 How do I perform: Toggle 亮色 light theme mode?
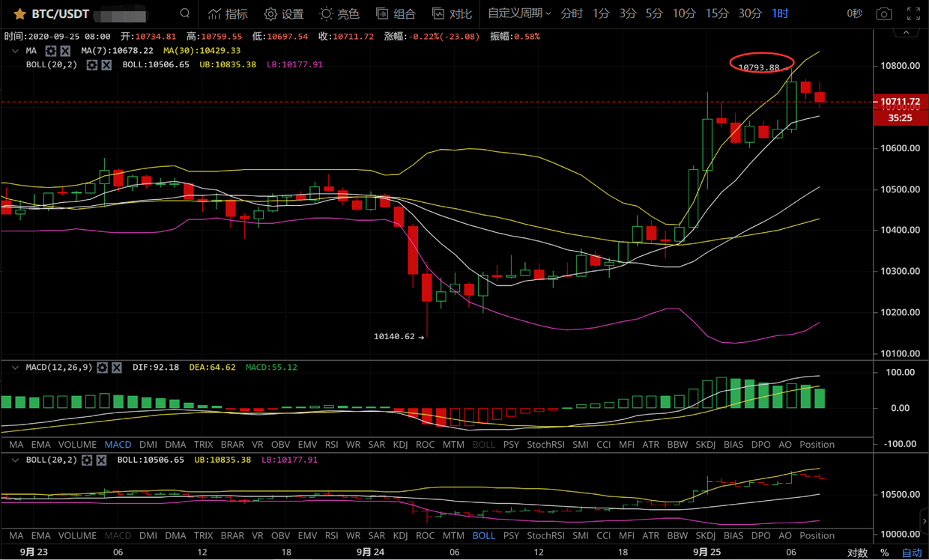pyautogui.click(x=339, y=13)
